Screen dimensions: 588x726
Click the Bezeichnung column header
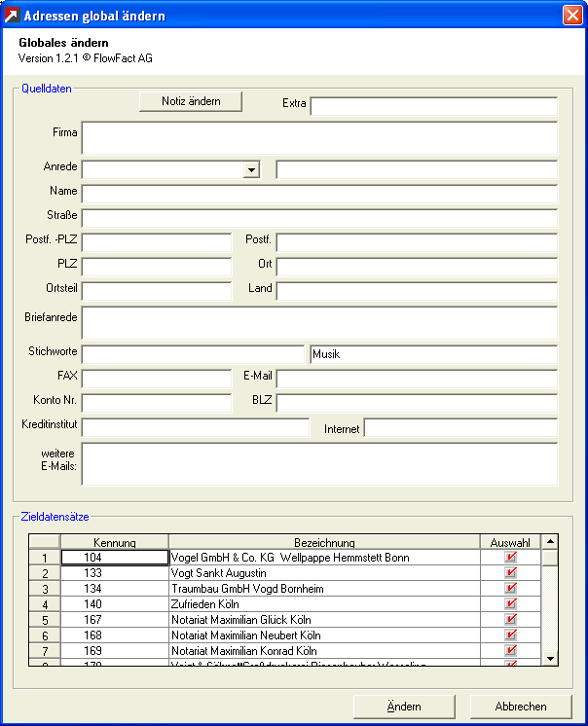pyautogui.click(x=324, y=542)
